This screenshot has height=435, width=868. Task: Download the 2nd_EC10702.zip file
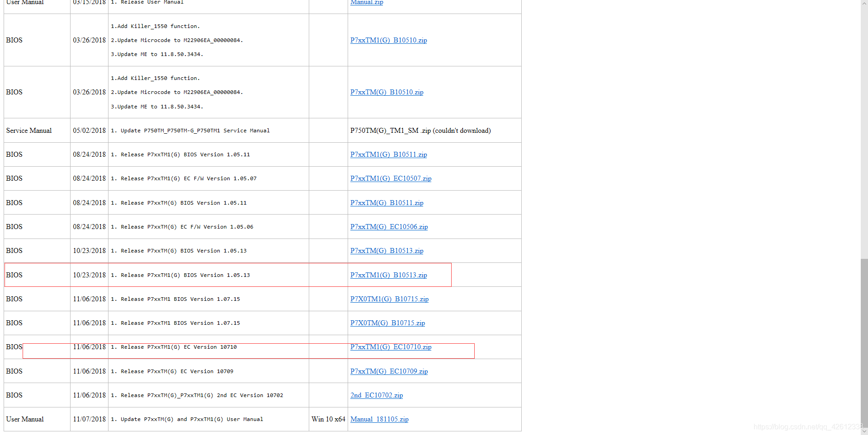pyautogui.click(x=377, y=395)
